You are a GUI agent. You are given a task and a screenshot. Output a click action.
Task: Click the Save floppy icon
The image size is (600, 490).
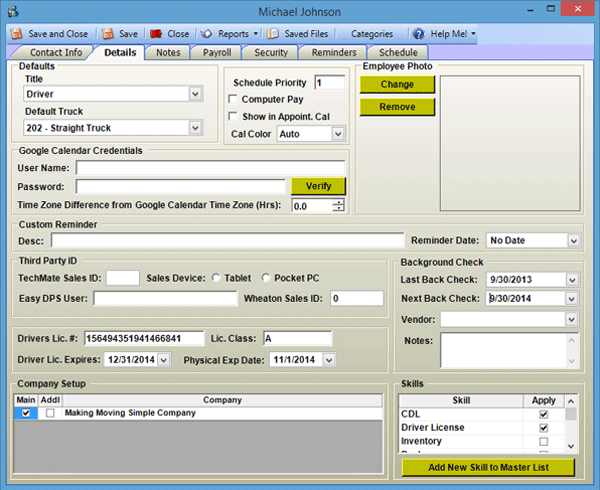point(108,34)
